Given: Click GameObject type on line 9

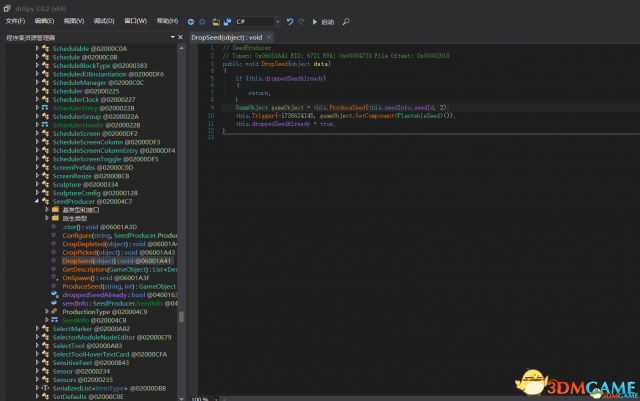Looking at the screenshot, I should click(251, 108).
